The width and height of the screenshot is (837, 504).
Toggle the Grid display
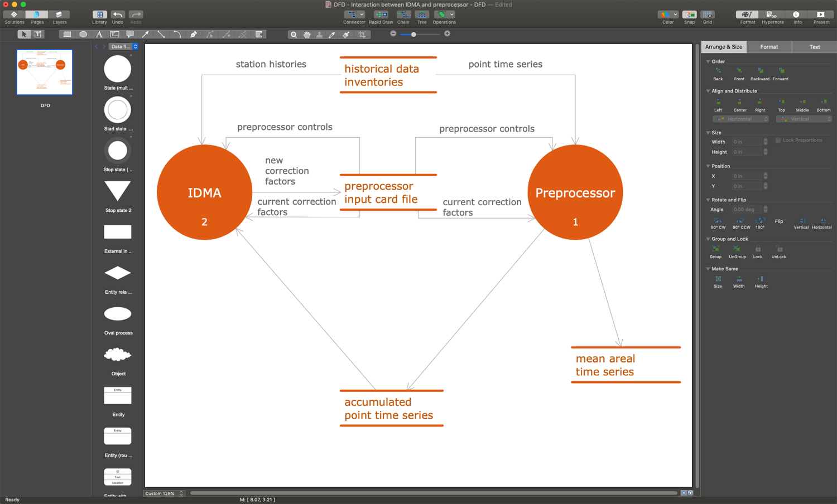click(x=707, y=17)
